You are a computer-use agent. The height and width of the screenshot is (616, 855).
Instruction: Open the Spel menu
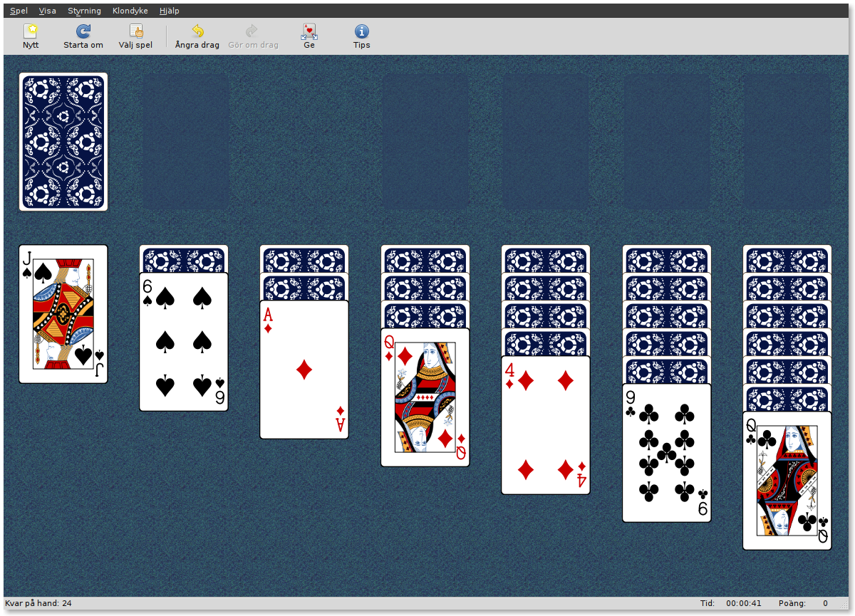(x=19, y=11)
